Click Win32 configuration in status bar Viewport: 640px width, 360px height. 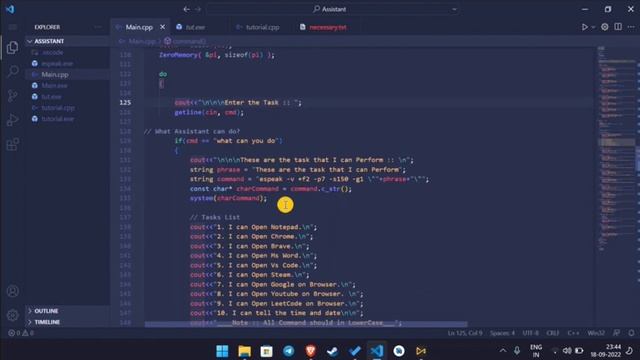(x=596, y=333)
